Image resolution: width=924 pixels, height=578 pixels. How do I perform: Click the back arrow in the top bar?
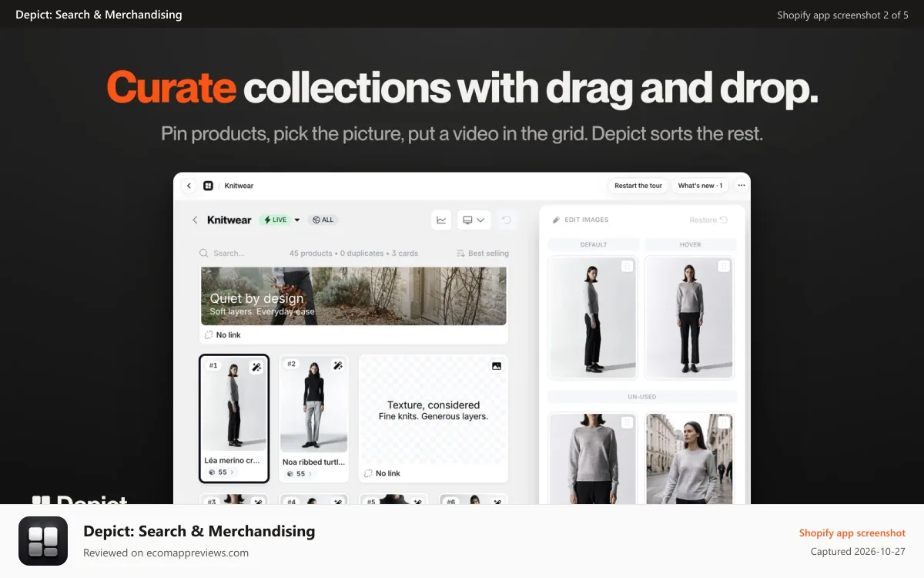pos(189,186)
